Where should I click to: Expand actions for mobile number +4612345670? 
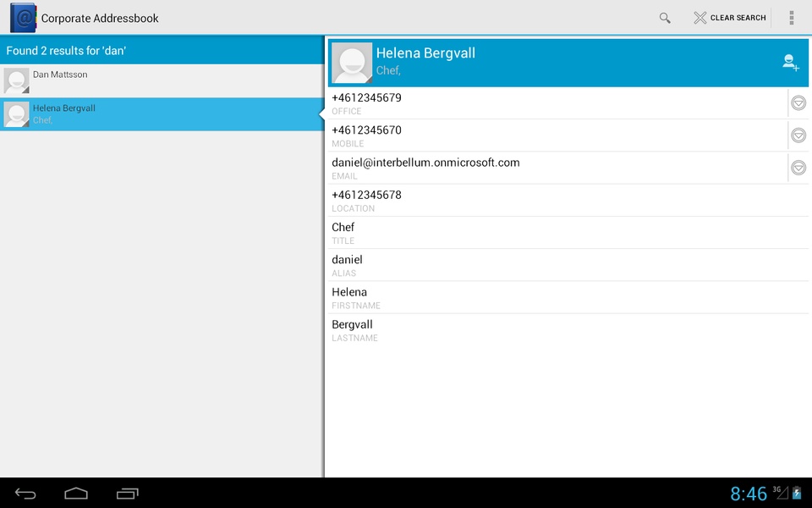click(x=798, y=135)
